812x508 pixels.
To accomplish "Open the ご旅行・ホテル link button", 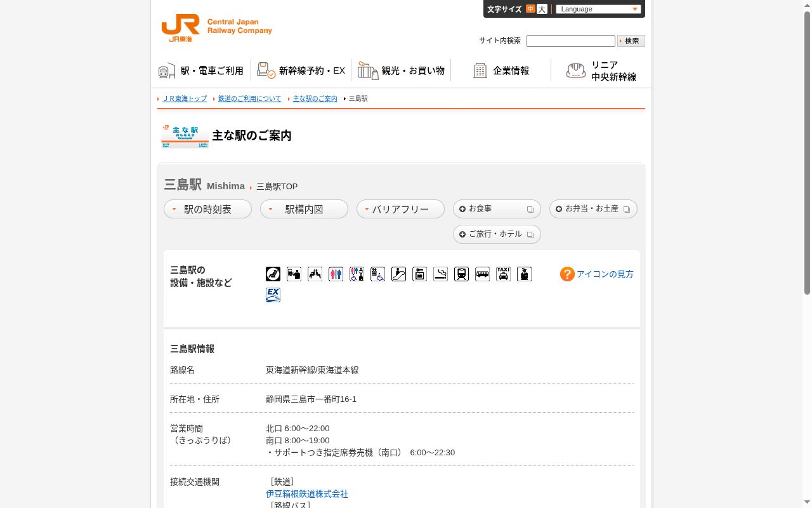I will (497, 234).
